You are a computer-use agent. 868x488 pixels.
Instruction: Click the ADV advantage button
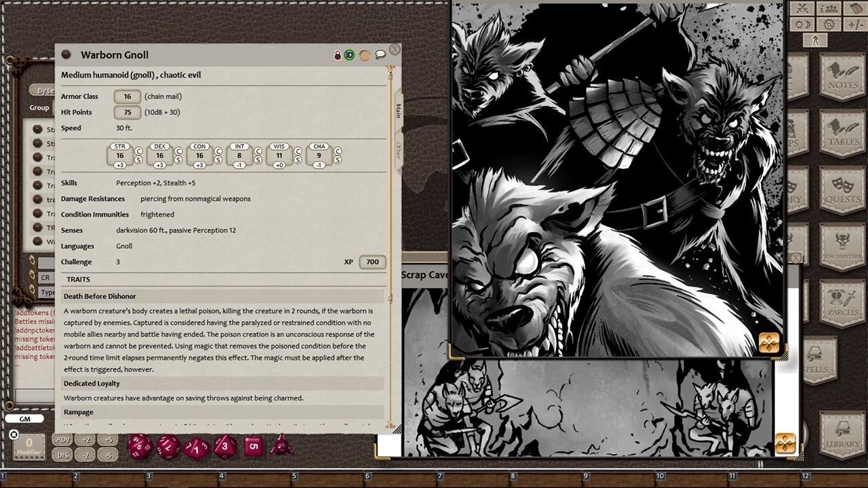click(x=62, y=439)
